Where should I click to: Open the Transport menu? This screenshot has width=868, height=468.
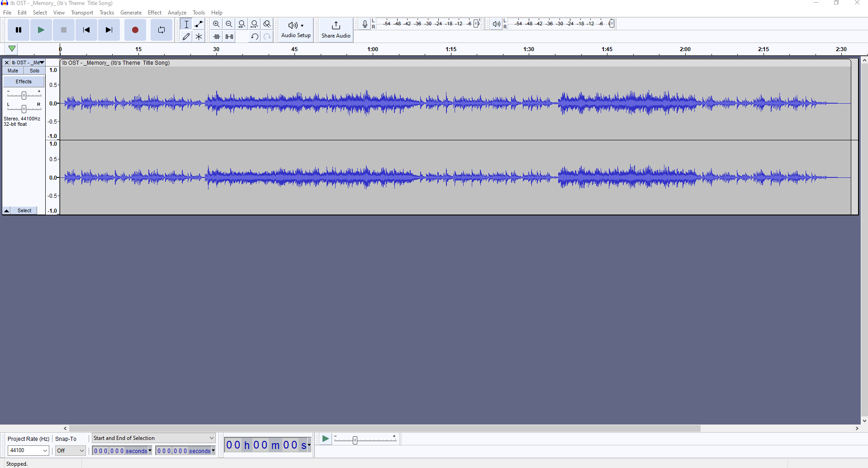coord(82,13)
